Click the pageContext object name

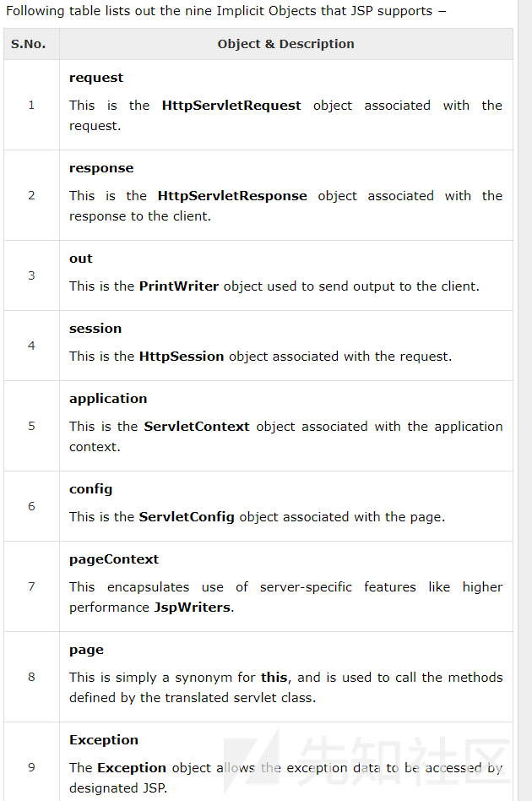114,559
